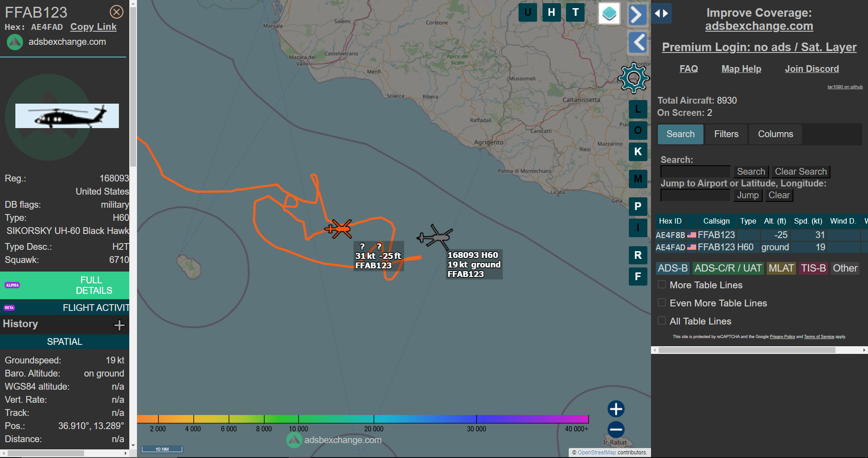
Task: Focus the Jump to Airport input field
Action: click(x=695, y=195)
